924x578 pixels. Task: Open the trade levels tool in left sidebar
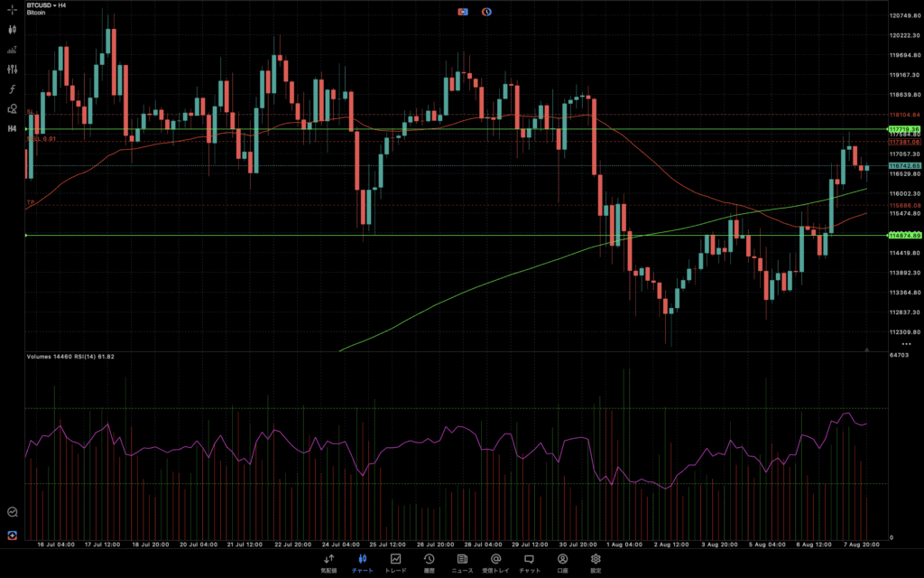coord(13,49)
